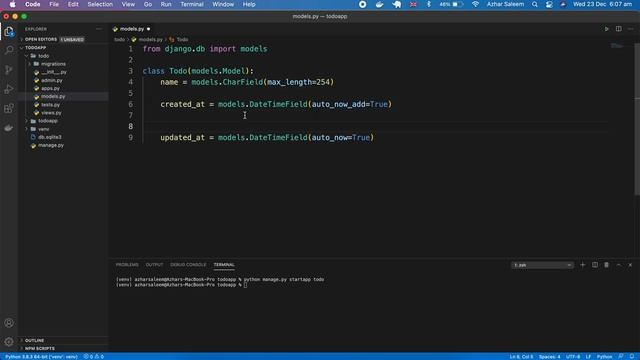Change language mode Python in status bar
This screenshot has height=360, width=640.
(x=604, y=356)
